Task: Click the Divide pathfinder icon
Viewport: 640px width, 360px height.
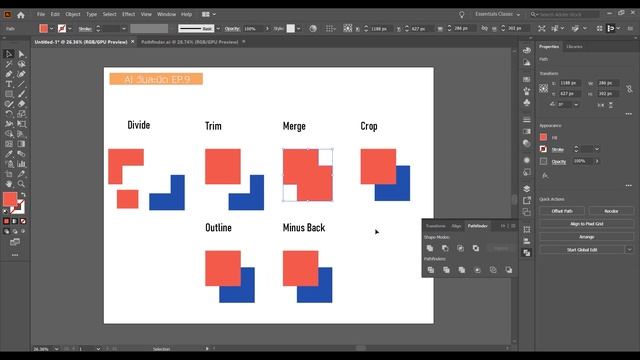Action: (x=431, y=270)
